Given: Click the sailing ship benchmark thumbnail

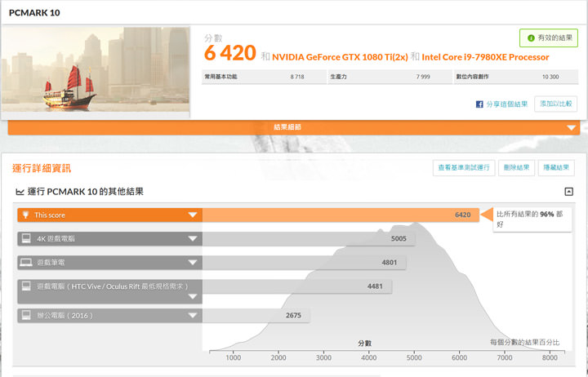Looking at the screenshot, I should pyautogui.click(x=96, y=69).
